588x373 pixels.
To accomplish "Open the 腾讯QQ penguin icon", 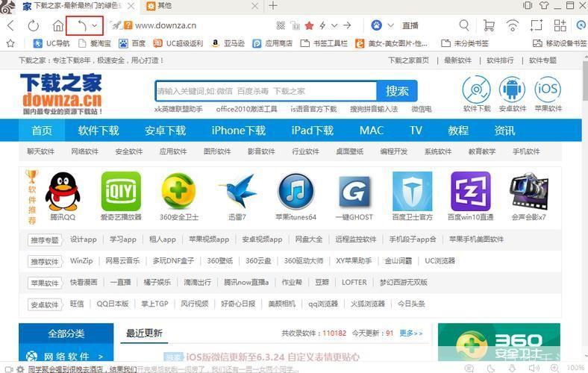I will point(63,192).
